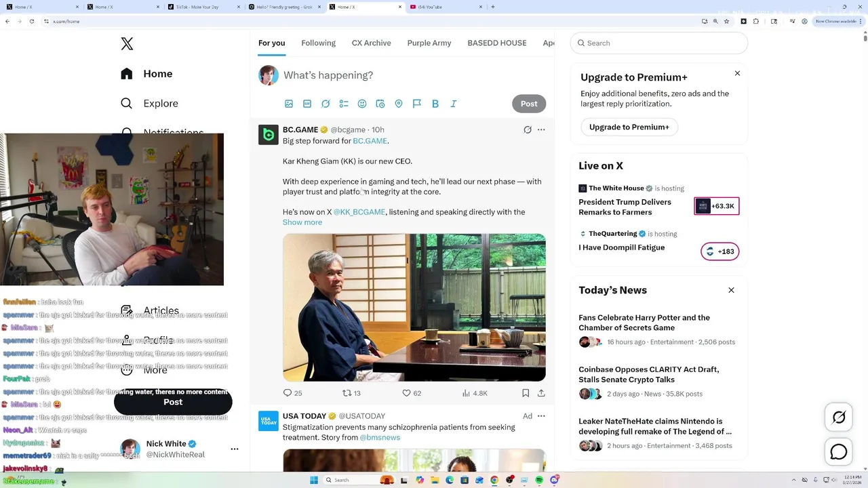
Task: Open Spotify from the taskbar
Action: (539, 480)
